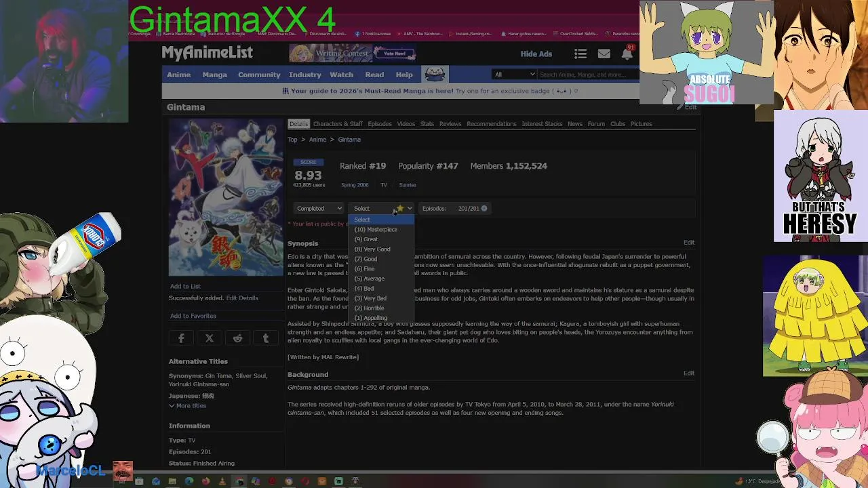Viewport: 868px width, 488px height.
Task: Choose the highlighted Select option in score list
Action: [x=382, y=220]
